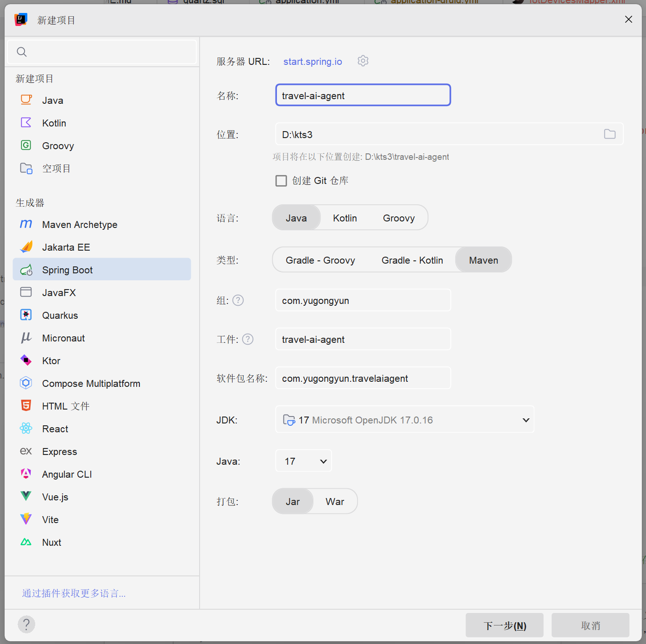Viewport: 646px width, 644px height.
Task: Select Kotlin as the language
Action: [x=345, y=218]
